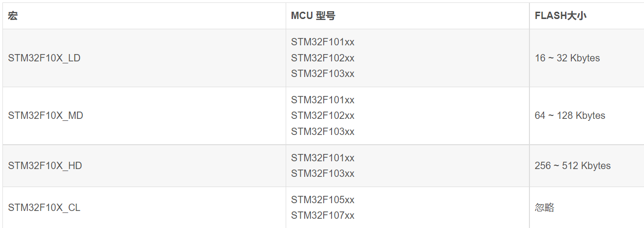This screenshot has width=644, height=228.
Task: Select the STM32F10X_CL macro cell
Action: coord(144,208)
